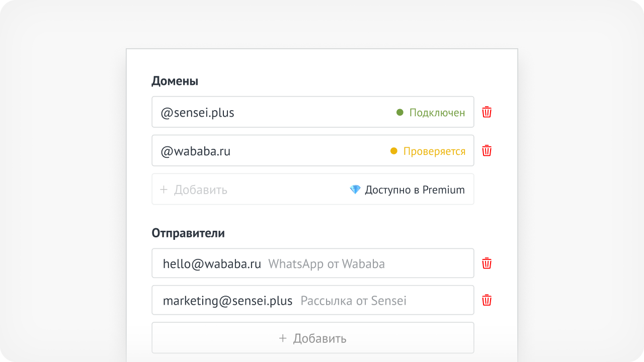
Task: Remove marketing@sensei.plus sender with trash icon
Action: pos(487,300)
